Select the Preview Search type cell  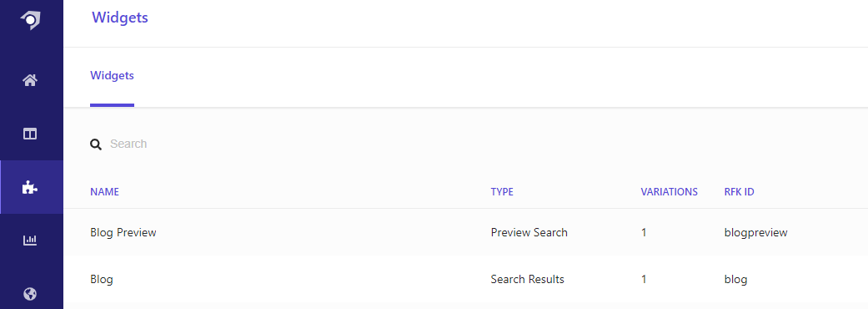(529, 232)
